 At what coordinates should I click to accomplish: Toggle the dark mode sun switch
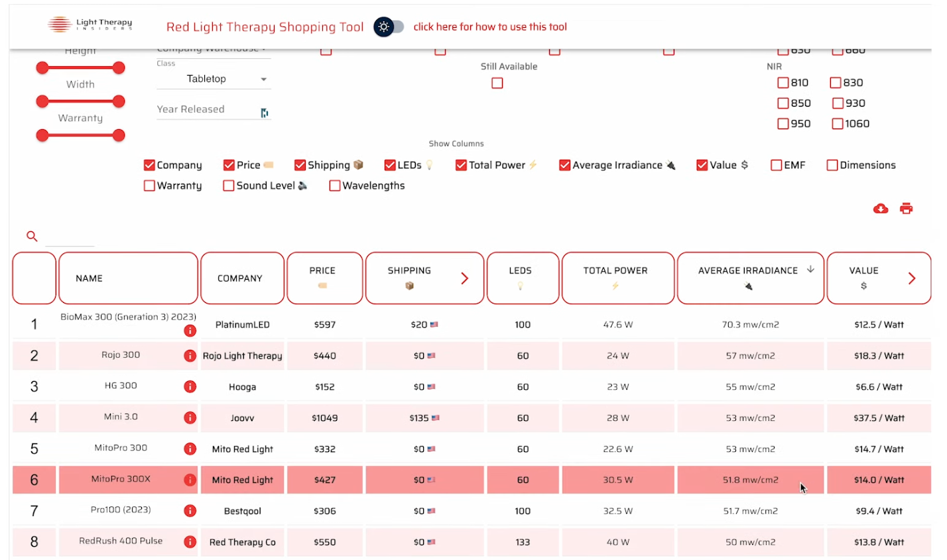click(389, 27)
